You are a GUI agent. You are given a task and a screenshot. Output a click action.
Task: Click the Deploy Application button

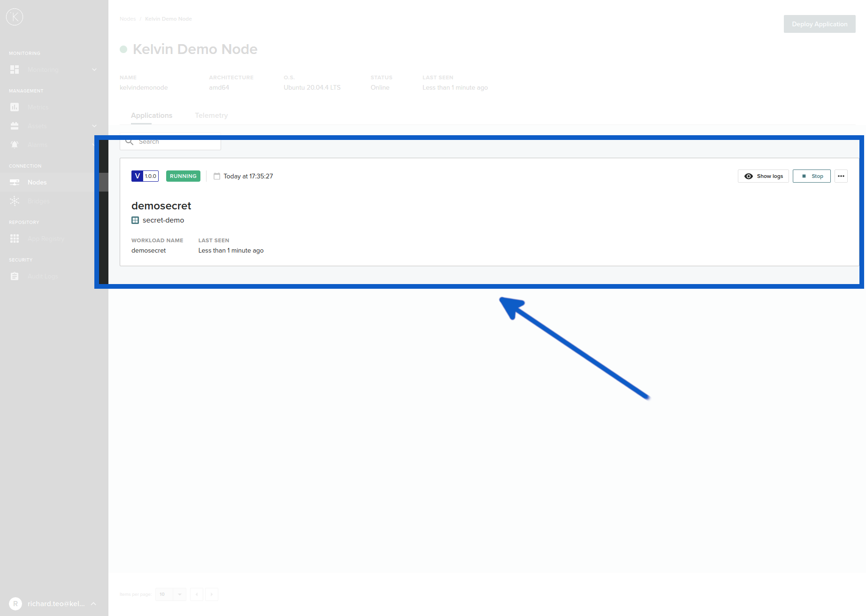[819, 23]
